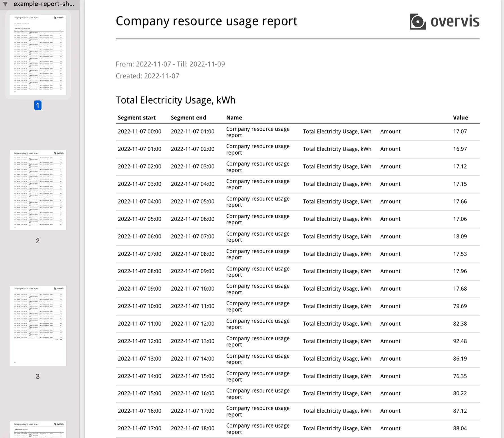504x438 pixels.
Task: Select the value 16.97
Action: (x=460, y=149)
